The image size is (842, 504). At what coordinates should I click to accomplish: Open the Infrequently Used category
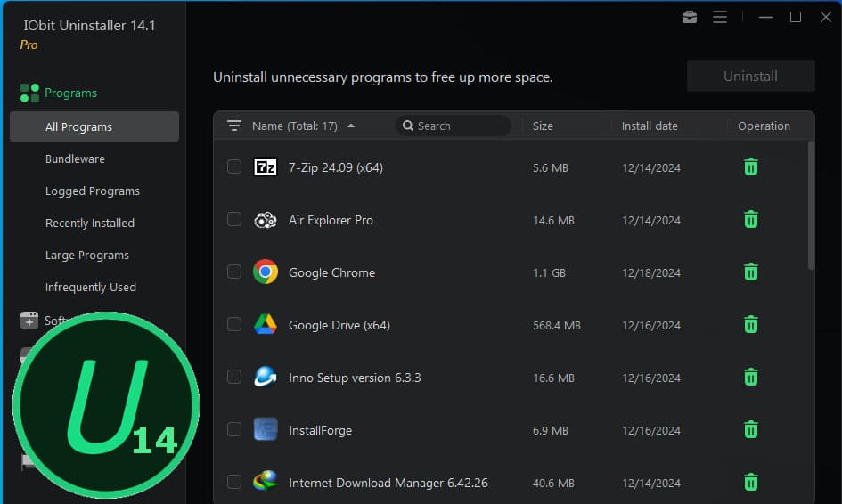[x=91, y=287]
